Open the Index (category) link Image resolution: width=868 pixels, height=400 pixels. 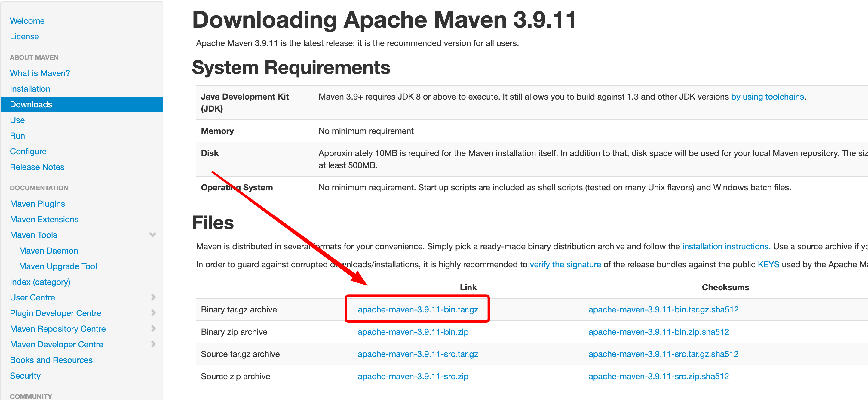point(40,282)
